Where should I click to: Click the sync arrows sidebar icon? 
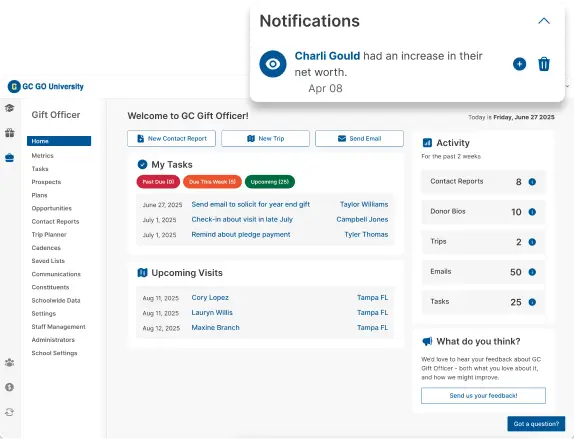tap(10, 412)
